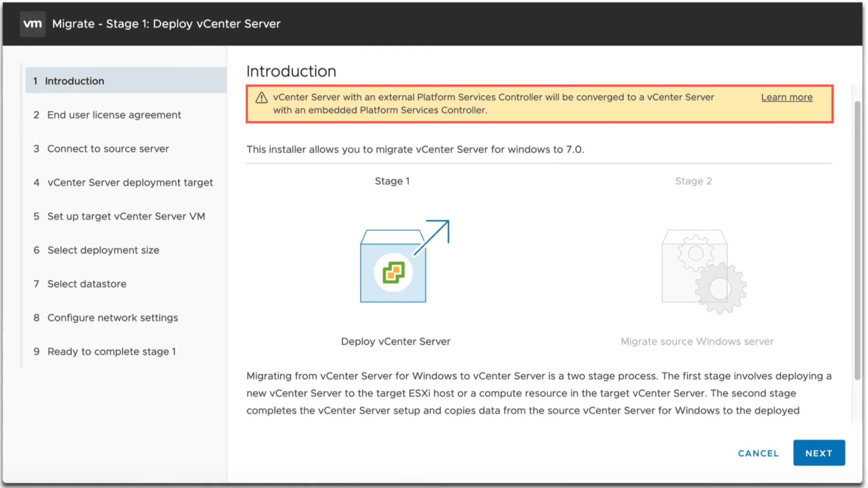
Task: Select step 1 Introduction in the sidebar
Action: (x=74, y=81)
